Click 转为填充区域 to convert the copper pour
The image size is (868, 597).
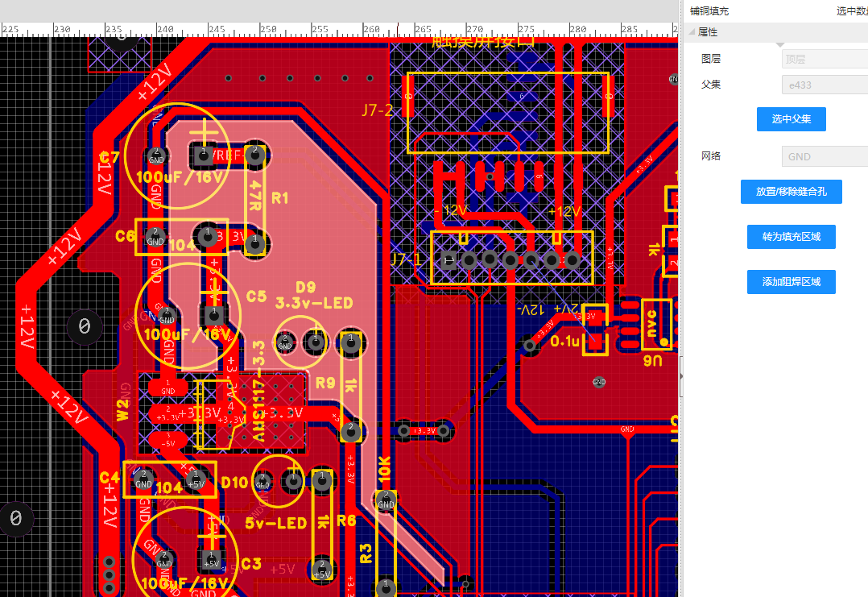(x=791, y=237)
